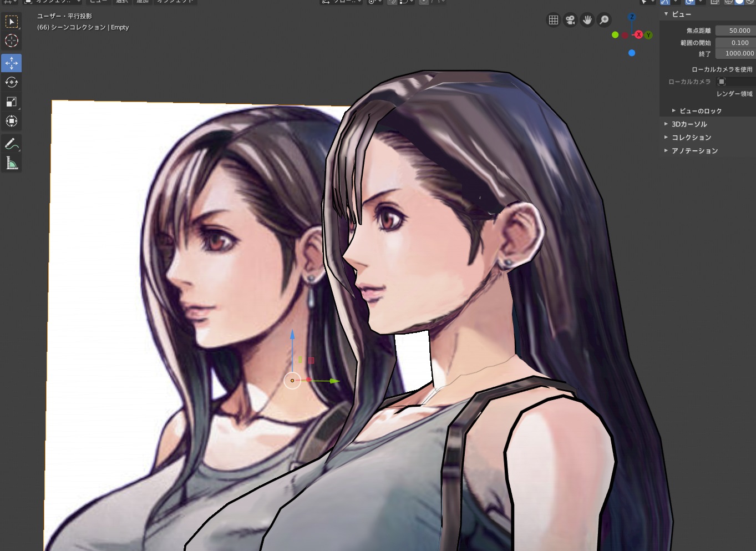Click the 焦点距離 value field 50.000
The image size is (756, 551).
point(735,31)
